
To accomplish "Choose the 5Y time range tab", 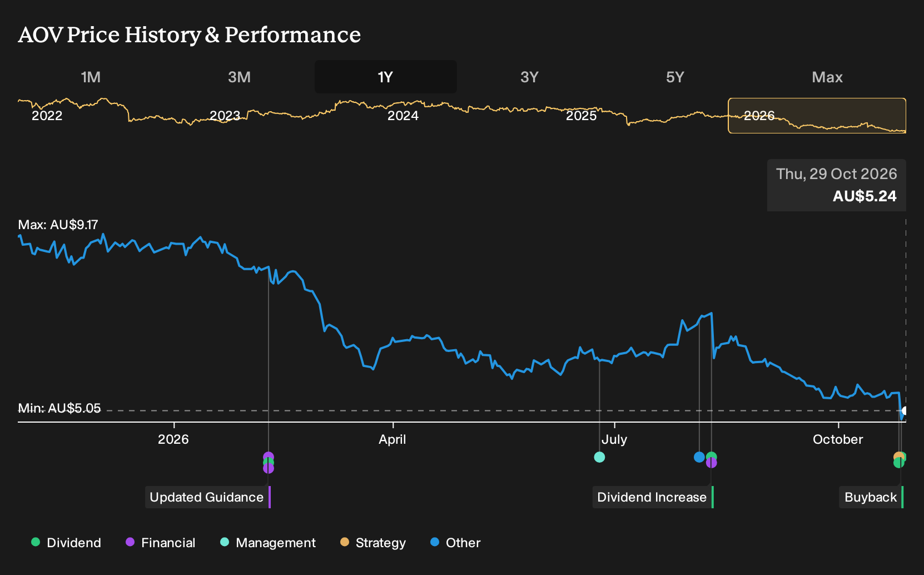I will tap(675, 77).
